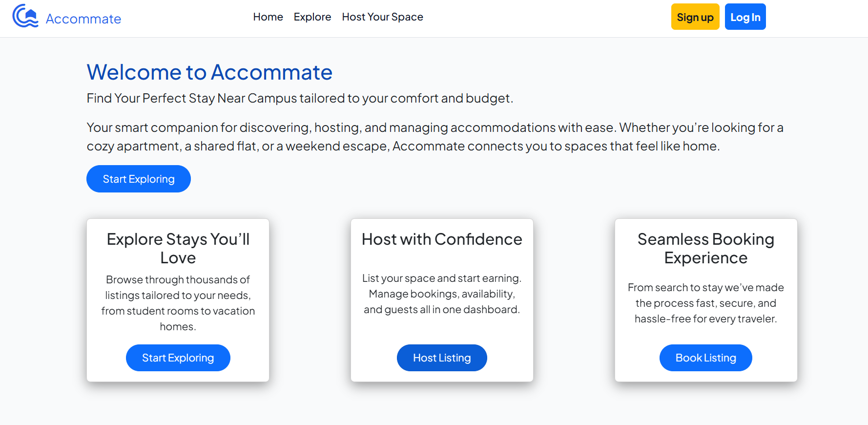Select the Explore Stays You'll Love card title
This screenshot has height=425, width=868.
(178, 248)
